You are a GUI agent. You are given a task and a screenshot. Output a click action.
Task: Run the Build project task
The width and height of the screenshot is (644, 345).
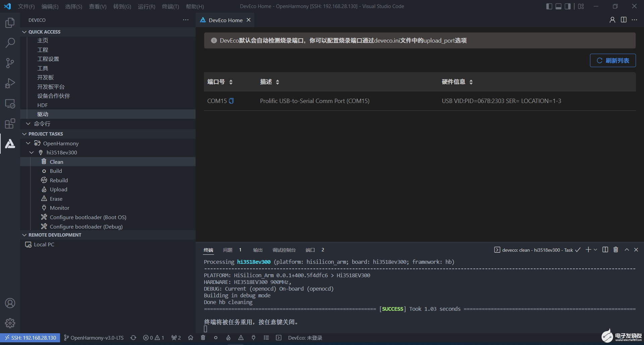click(56, 171)
